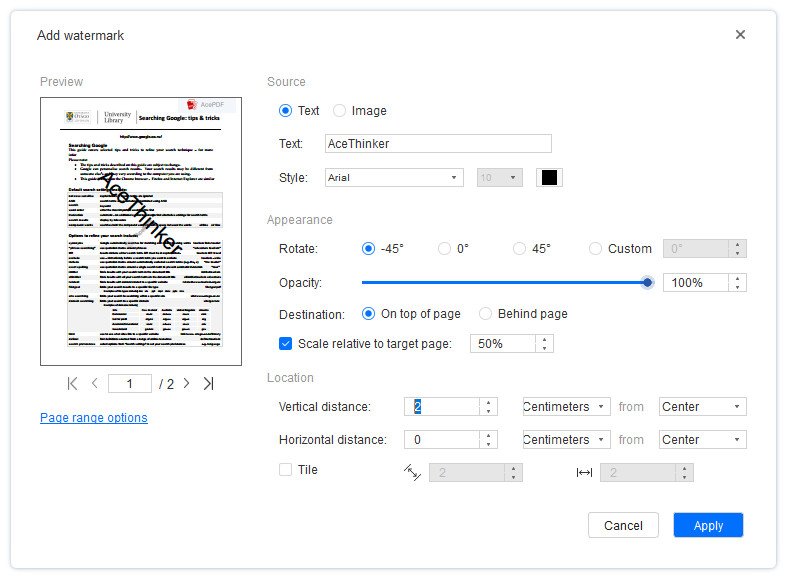The width and height of the screenshot is (787, 579).
Task: Decrease the Vertical distance stepper
Action: point(488,411)
